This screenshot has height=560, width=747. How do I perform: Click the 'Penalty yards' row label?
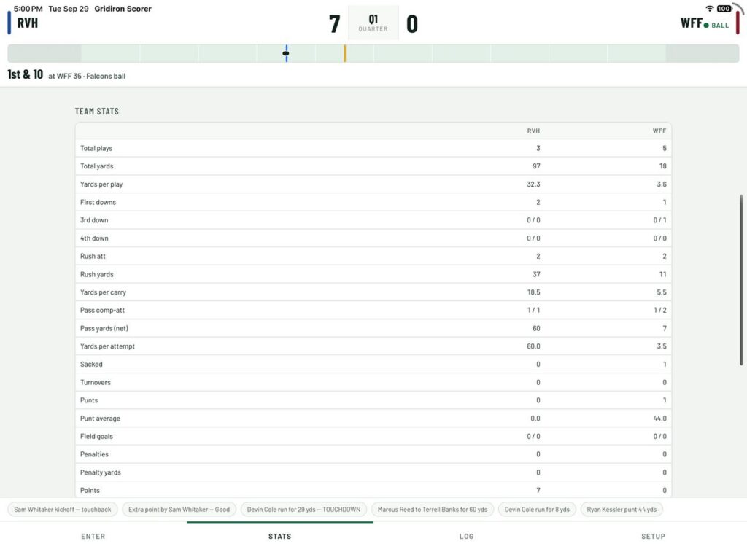101,472
